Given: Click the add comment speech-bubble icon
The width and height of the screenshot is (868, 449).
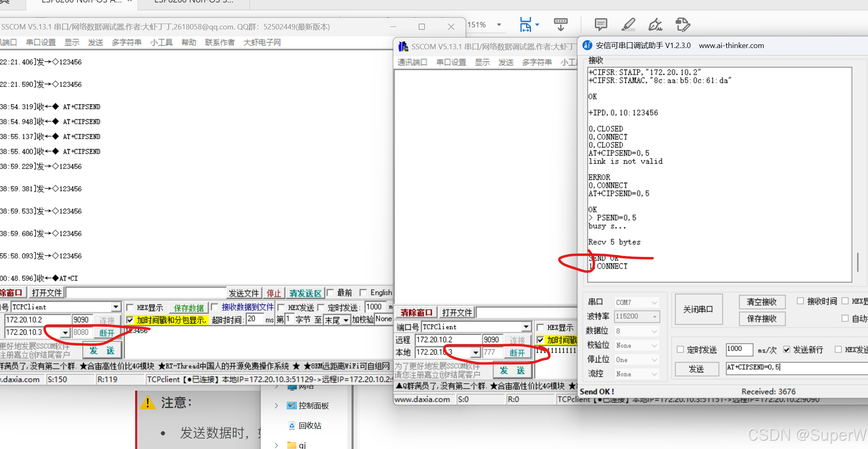Looking at the screenshot, I should point(601,25).
